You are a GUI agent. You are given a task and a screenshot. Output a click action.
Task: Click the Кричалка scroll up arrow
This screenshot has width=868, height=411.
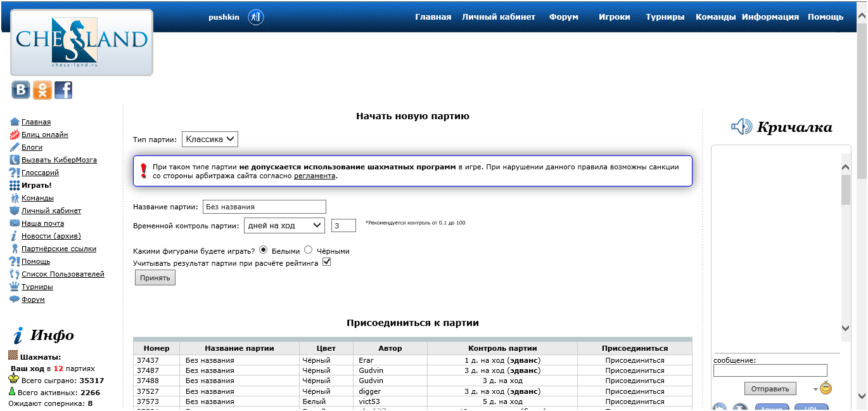coord(846,166)
